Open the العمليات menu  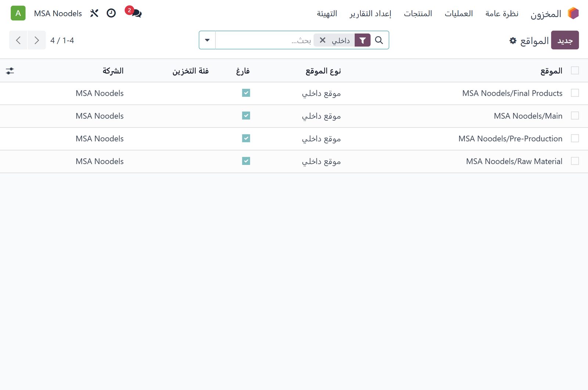click(x=459, y=14)
